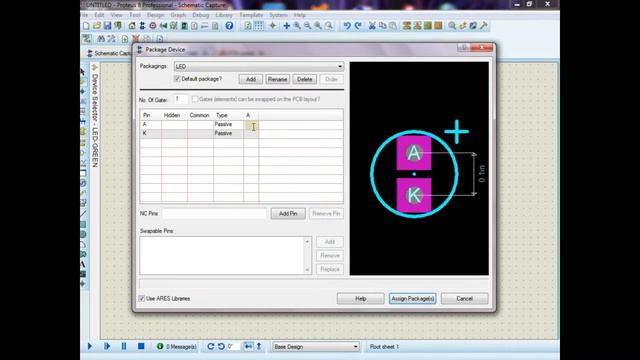Click the Open Project folder icon
640x360 pixels.
point(97,26)
